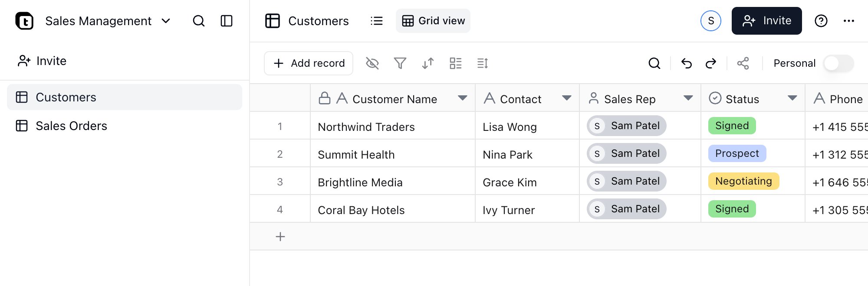Select the Northwind Traders cell

[x=393, y=126]
